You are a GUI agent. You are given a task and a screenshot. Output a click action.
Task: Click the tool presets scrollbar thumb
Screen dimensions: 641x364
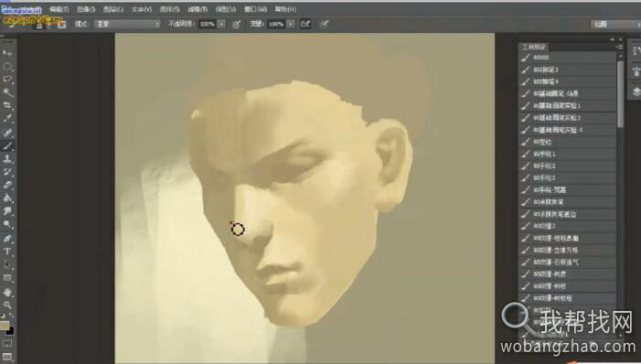620,93
